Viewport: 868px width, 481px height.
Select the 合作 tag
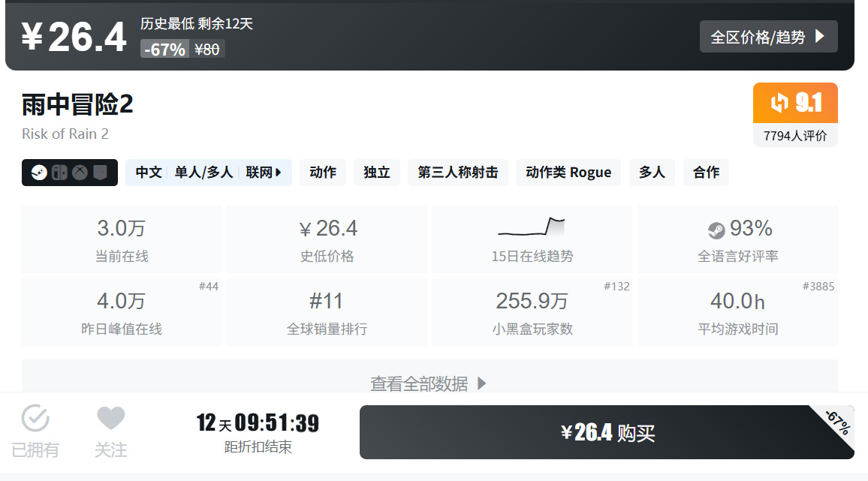(x=707, y=173)
